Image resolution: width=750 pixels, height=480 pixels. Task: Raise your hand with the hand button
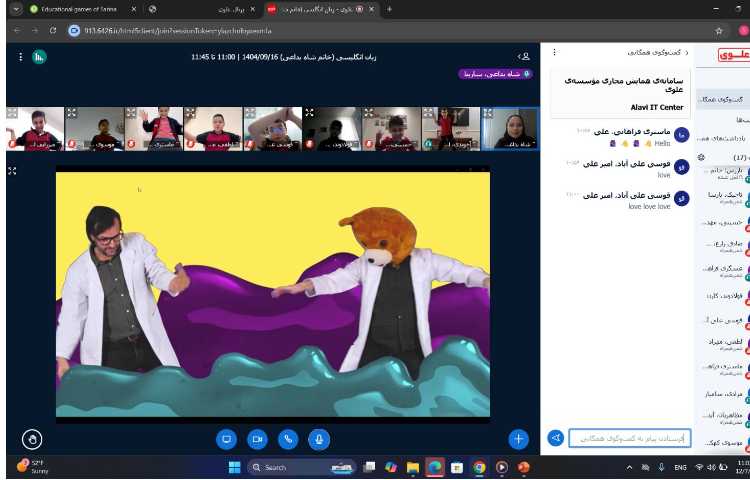[32, 439]
